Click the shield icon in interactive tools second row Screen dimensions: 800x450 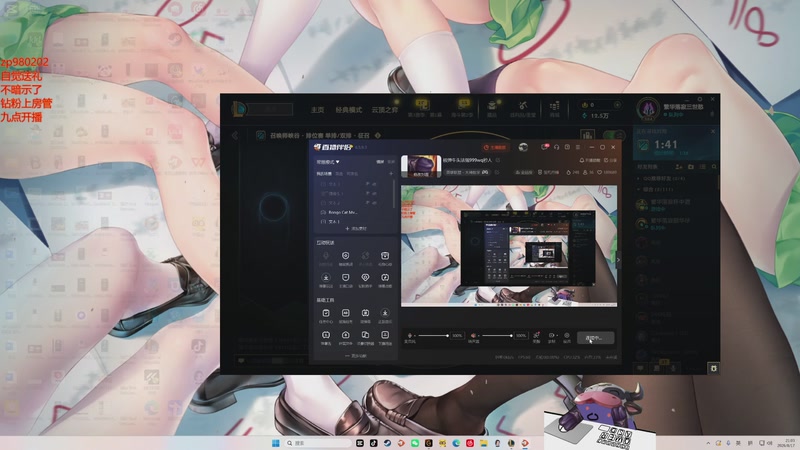tap(345, 278)
